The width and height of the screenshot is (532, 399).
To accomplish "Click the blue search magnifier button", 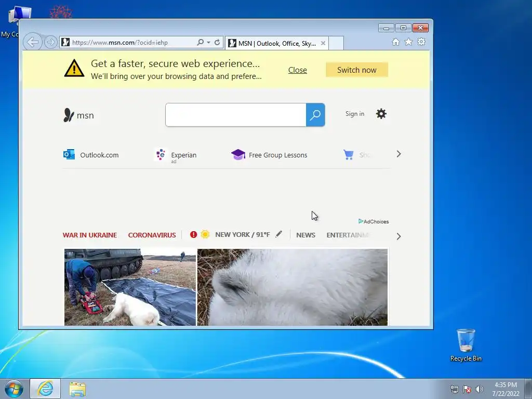I will (x=315, y=115).
